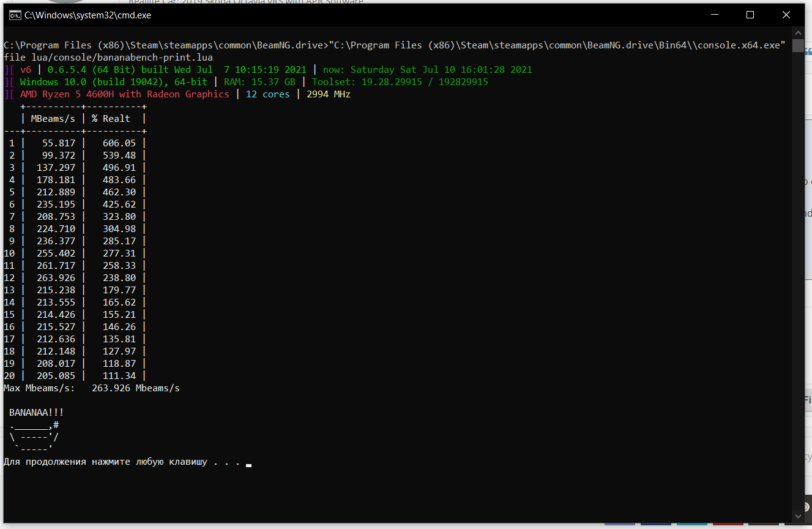
Task: Click the value 205.085 in row 20
Action: pyautogui.click(x=56, y=376)
